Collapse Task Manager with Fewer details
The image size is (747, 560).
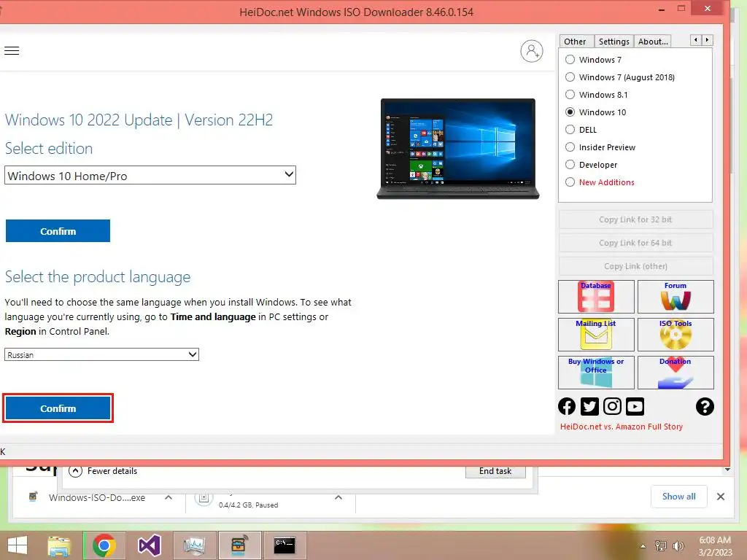[104, 471]
